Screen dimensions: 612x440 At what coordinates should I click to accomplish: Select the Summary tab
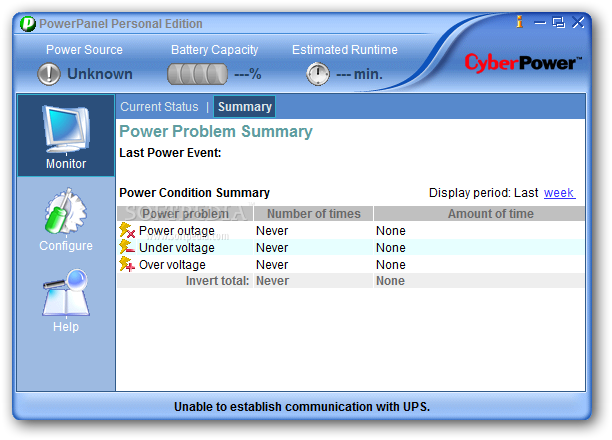tap(245, 107)
